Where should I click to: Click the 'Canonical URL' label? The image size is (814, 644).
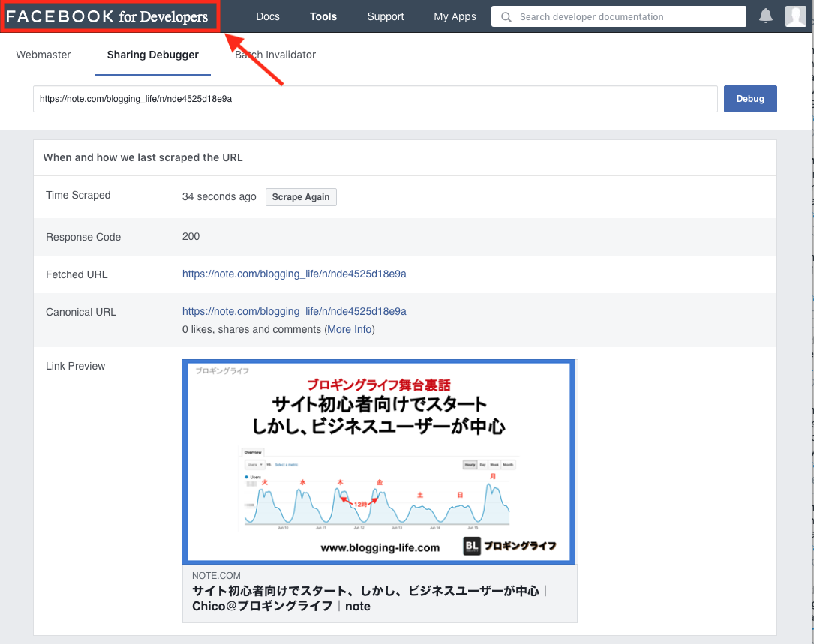coord(80,312)
